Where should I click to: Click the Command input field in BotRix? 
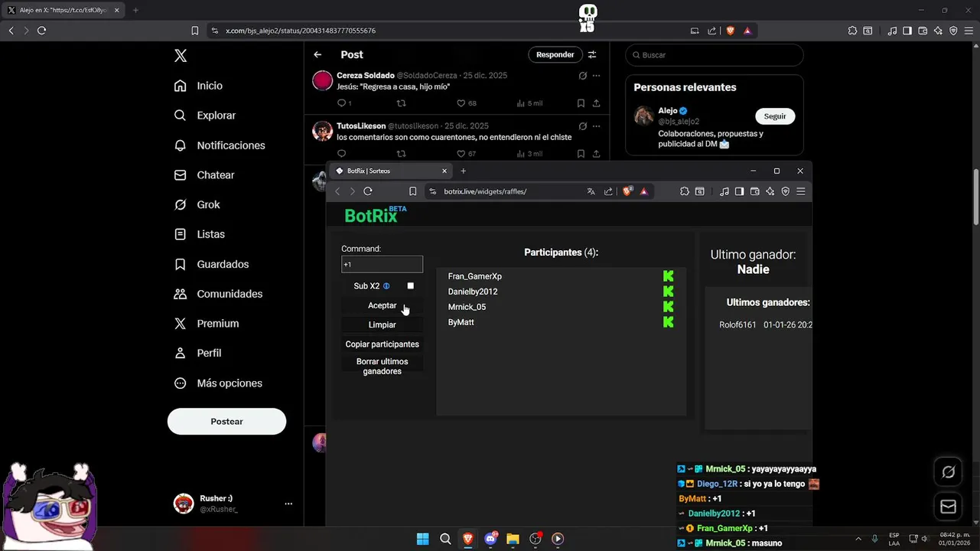click(x=382, y=265)
